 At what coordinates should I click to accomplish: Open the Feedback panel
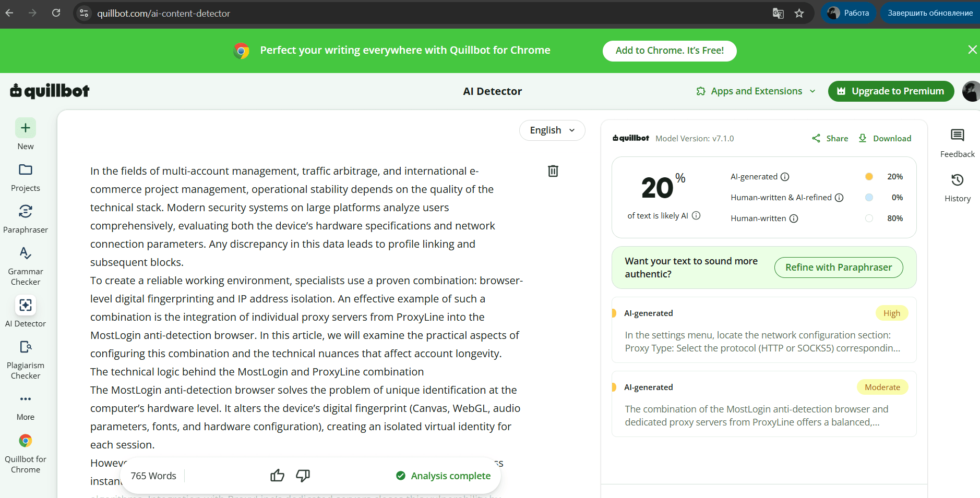click(x=958, y=143)
